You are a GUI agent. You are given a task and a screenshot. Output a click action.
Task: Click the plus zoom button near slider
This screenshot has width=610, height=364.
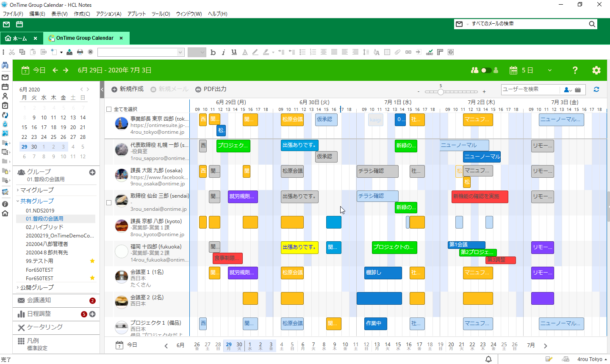484,92
